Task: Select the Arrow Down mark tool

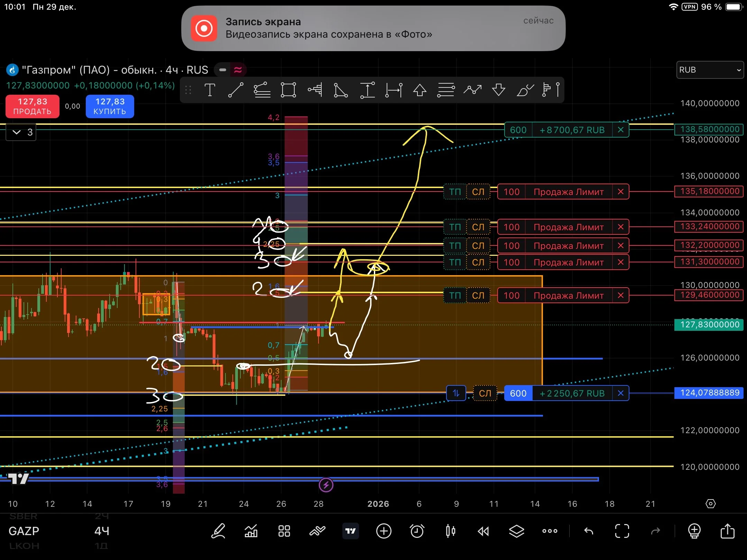Action: point(499,90)
